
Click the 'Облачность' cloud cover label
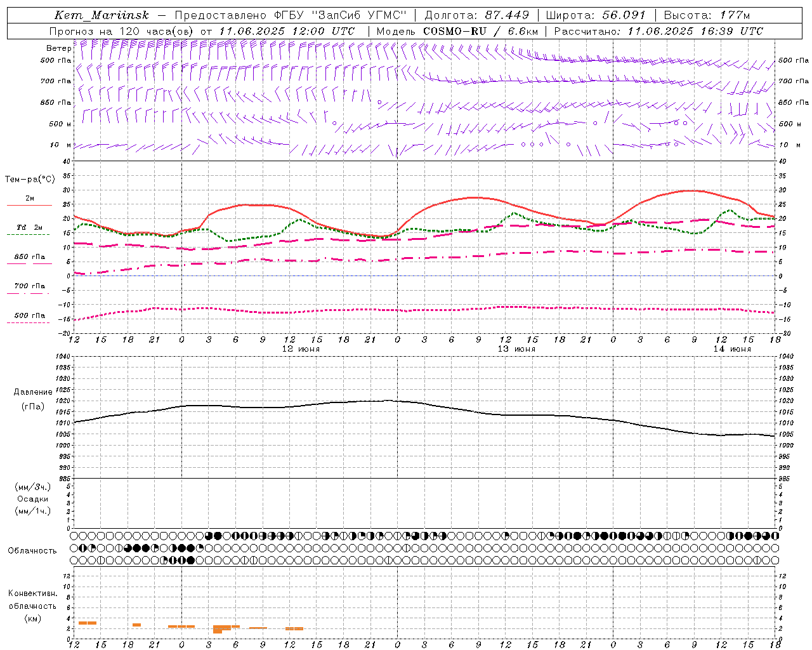click(x=32, y=550)
